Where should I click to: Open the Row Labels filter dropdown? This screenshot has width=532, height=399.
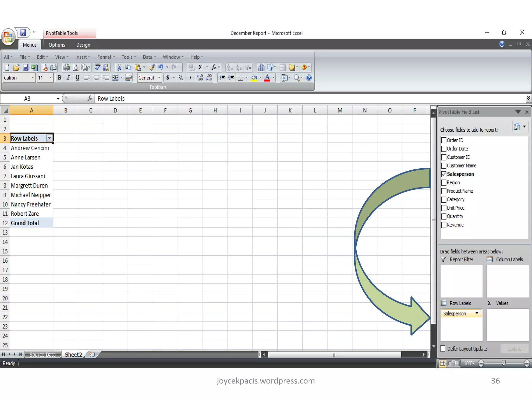[49, 138]
